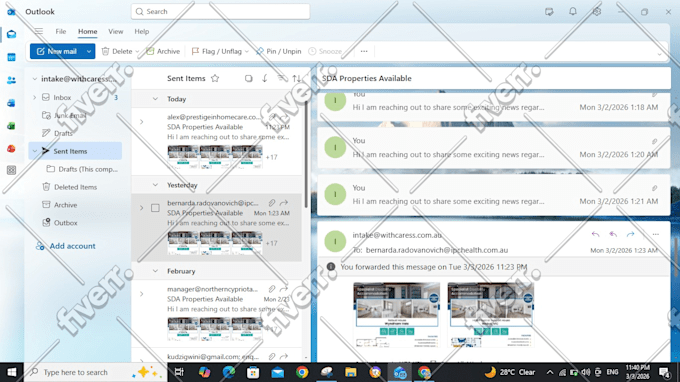
Task: Open the PowerPoint app icon in sidebar
Action: click(11, 149)
